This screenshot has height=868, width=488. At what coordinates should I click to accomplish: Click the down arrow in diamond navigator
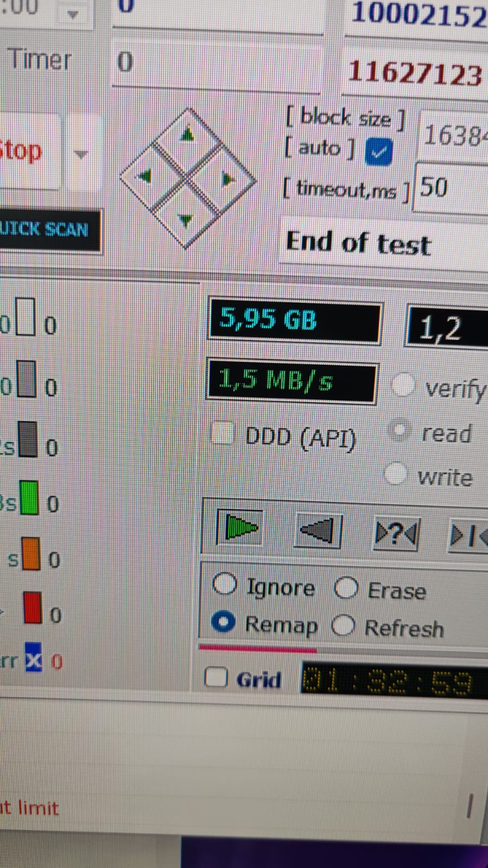(186, 220)
